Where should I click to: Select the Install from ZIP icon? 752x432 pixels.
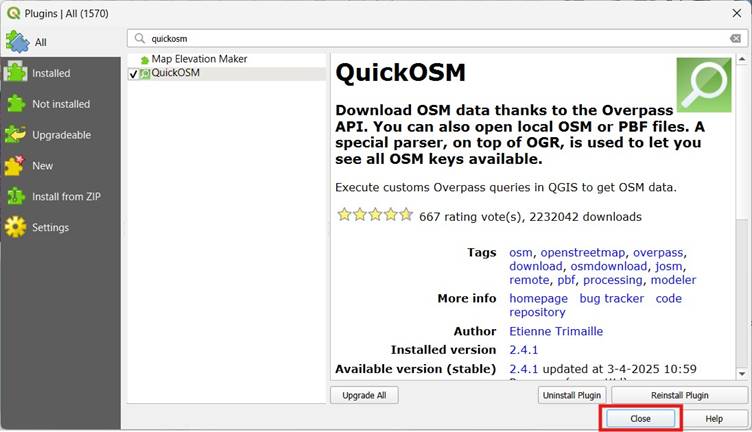coord(15,196)
